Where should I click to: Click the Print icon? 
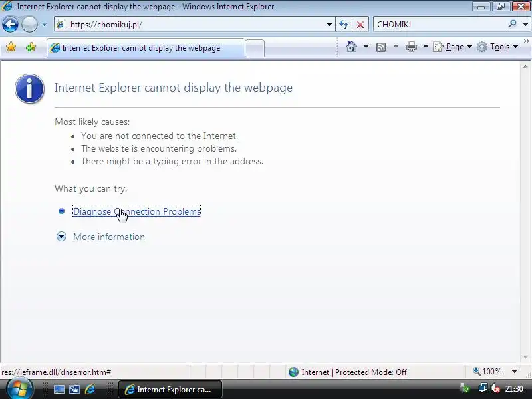pyautogui.click(x=411, y=47)
